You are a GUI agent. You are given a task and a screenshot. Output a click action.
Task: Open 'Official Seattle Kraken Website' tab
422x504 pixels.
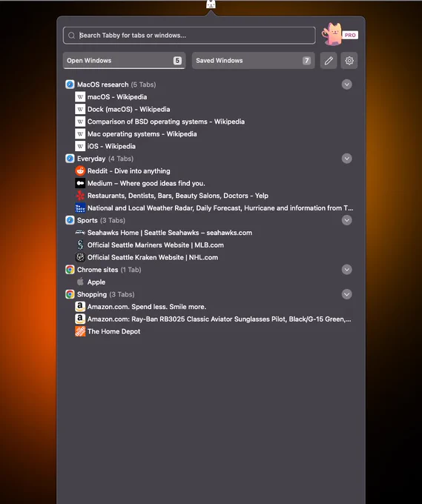tap(153, 257)
